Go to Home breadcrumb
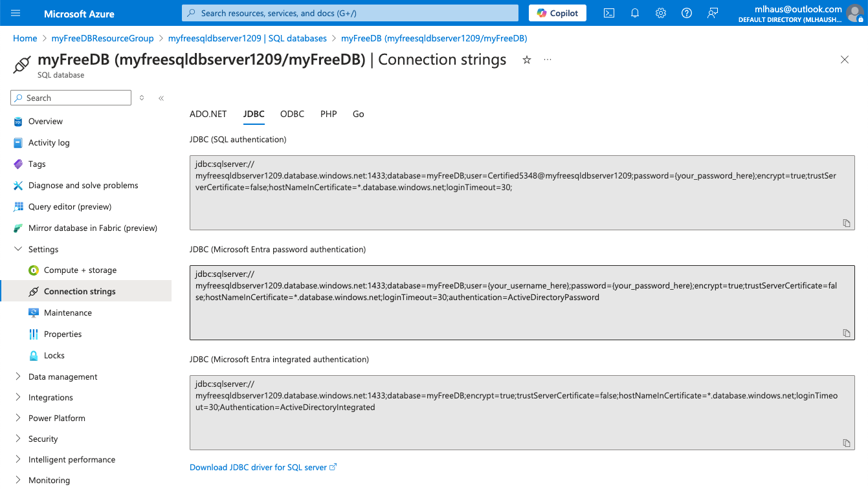The width and height of the screenshot is (868, 489). (x=25, y=38)
